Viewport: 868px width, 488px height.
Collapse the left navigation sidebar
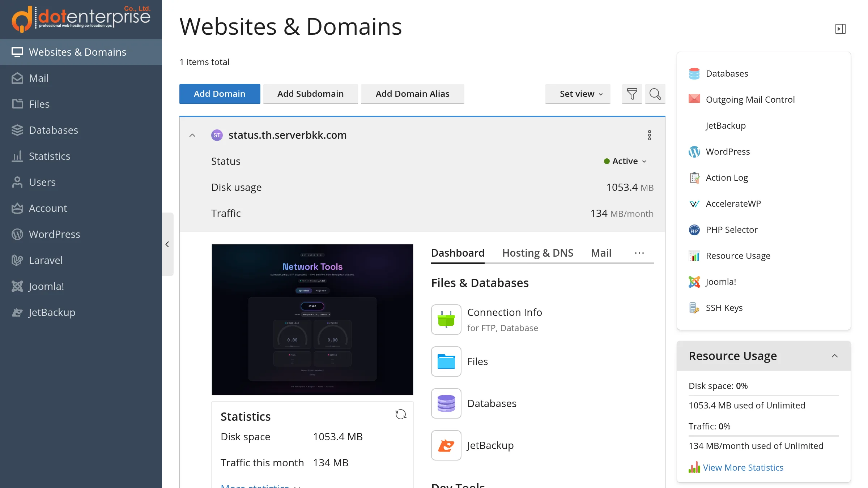pos(167,244)
